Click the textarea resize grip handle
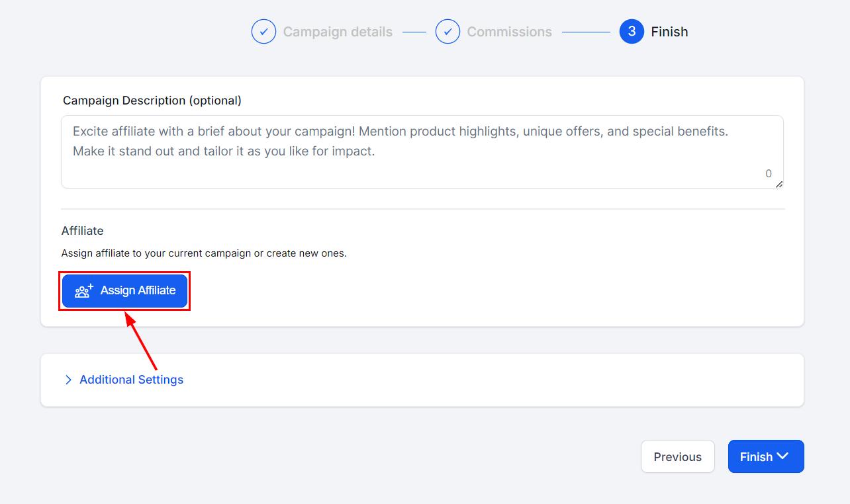The width and height of the screenshot is (850, 504). click(x=779, y=185)
